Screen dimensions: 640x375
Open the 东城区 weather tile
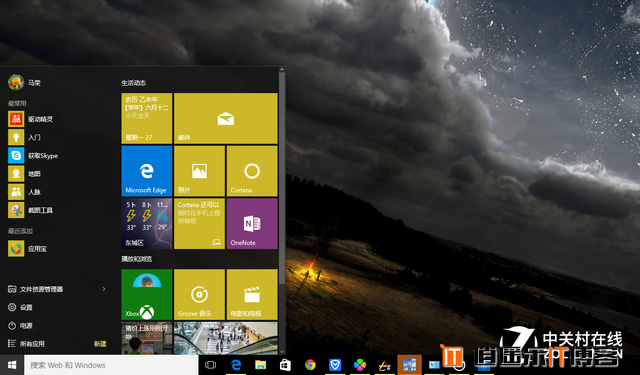point(147,224)
